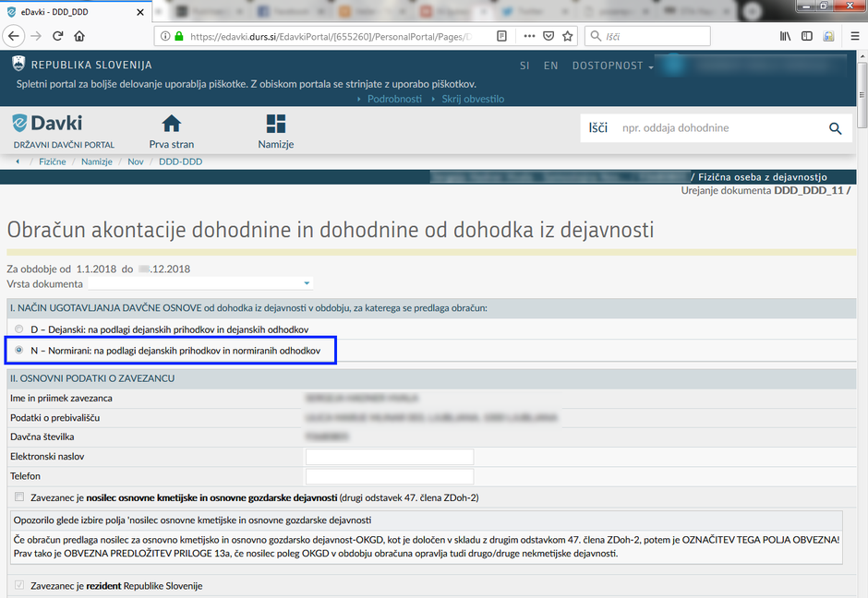Click the magnifier icon in the eDavki search bar
The height and width of the screenshot is (598, 868).
(835, 128)
